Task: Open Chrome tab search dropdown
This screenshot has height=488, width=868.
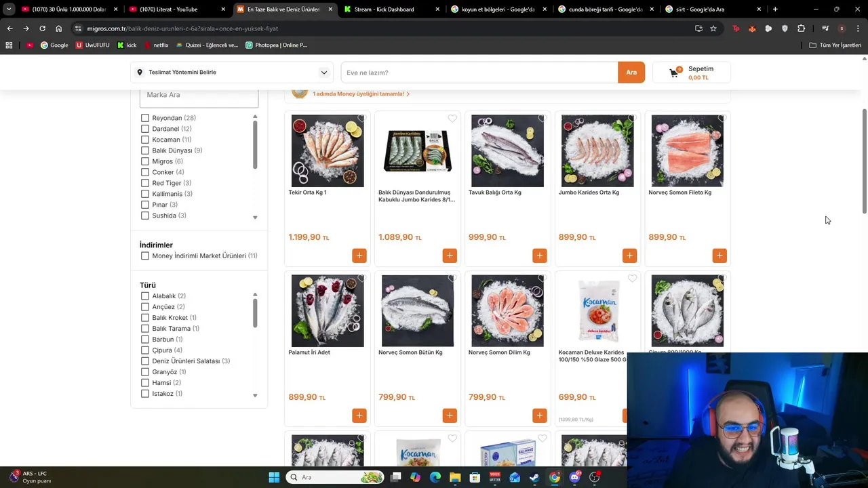Action: [9, 9]
